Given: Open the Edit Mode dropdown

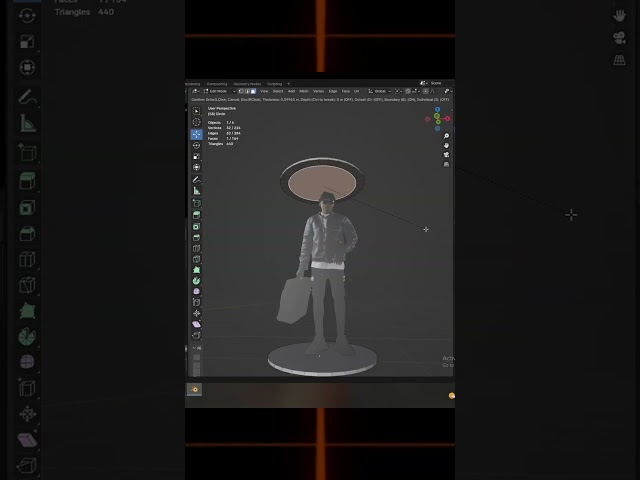Looking at the screenshot, I should tap(220, 91).
